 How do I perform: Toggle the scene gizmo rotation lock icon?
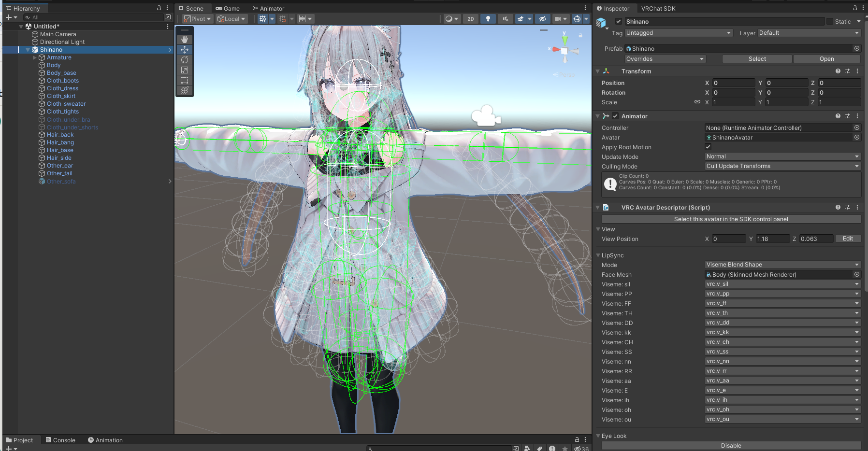click(580, 35)
